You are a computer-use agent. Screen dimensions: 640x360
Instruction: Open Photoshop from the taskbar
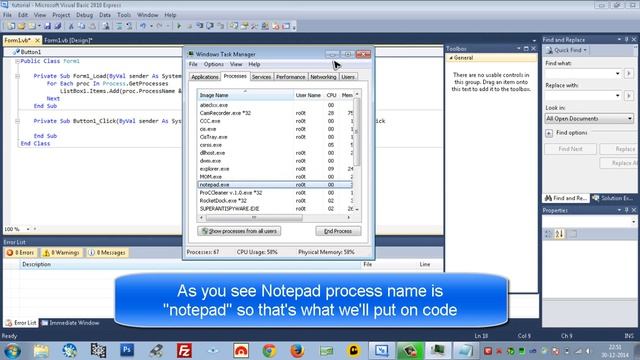(x=127, y=350)
